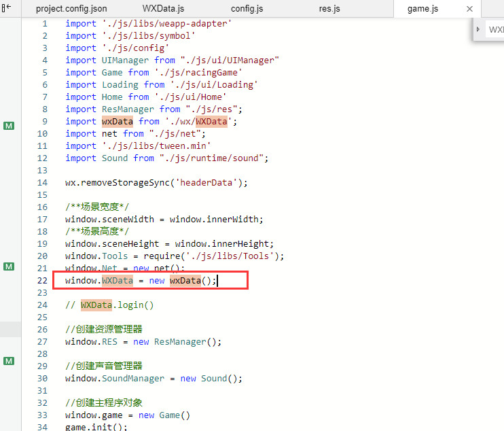Close the game.js tab
Viewport: 504px width, 431px height.
(x=469, y=9)
